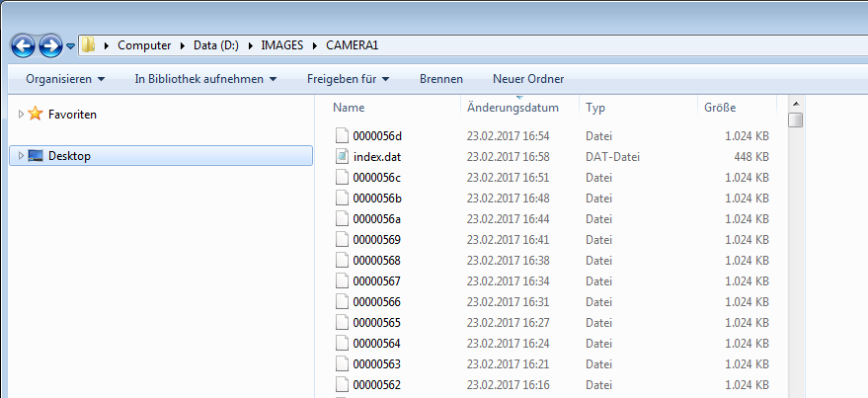
Task: Select CAMERA1 in the address breadcrumb
Action: [x=353, y=45]
